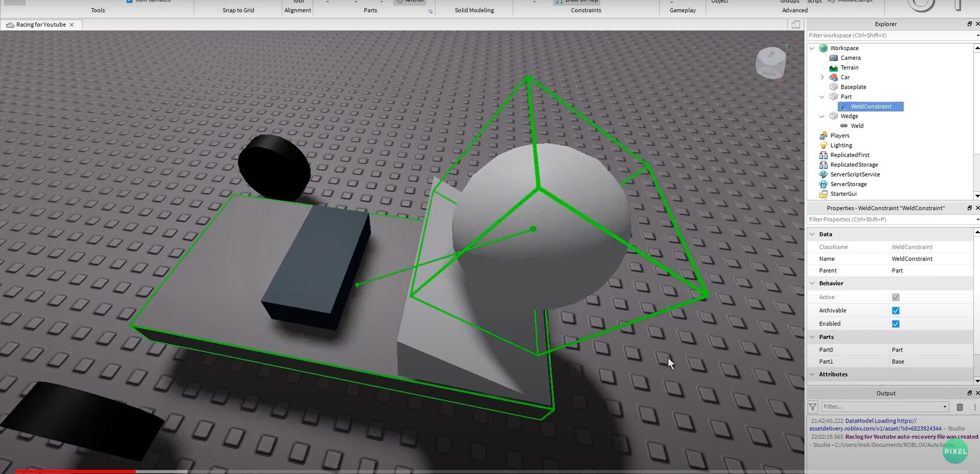Collapse the Wedge tree node
Image resolution: width=980 pixels, height=474 pixels.
(x=822, y=116)
